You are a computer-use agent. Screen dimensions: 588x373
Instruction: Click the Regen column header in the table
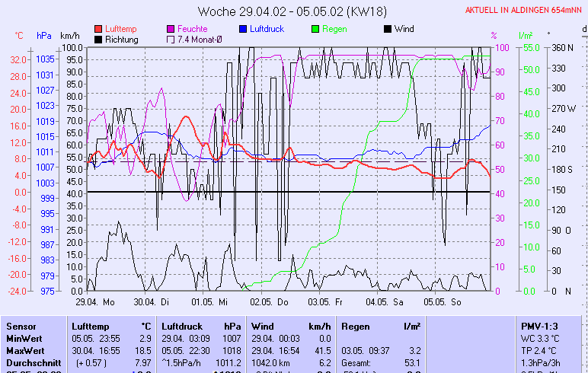(x=356, y=326)
